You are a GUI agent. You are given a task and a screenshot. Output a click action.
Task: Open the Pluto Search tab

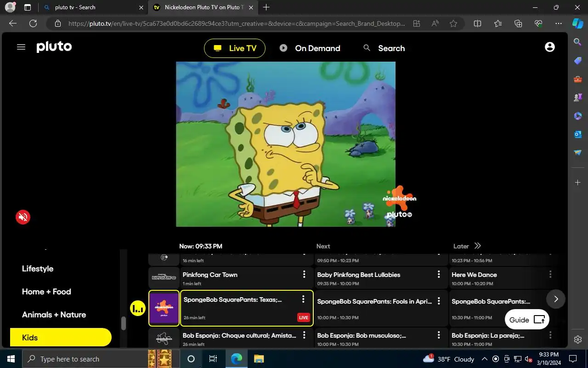(384, 48)
